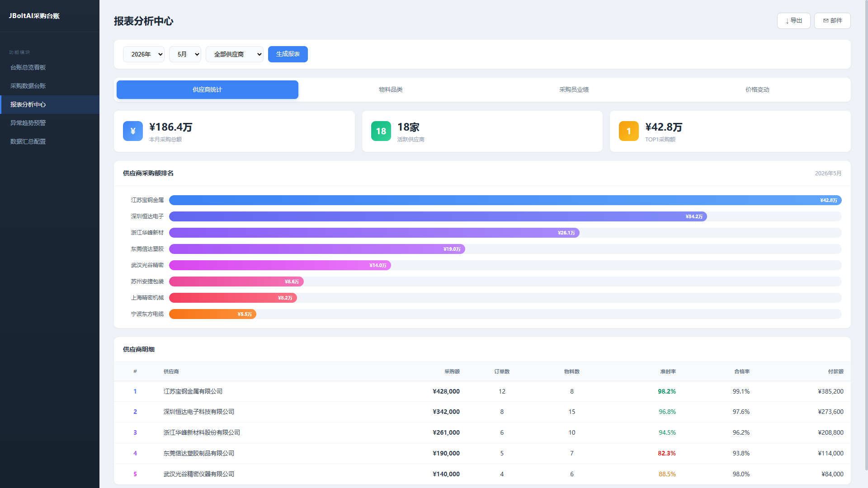The height and width of the screenshot is (488, 868).
Task: Click the orange TOP1 rank badge
Action: pyautogui.click(x=629, y=131)
